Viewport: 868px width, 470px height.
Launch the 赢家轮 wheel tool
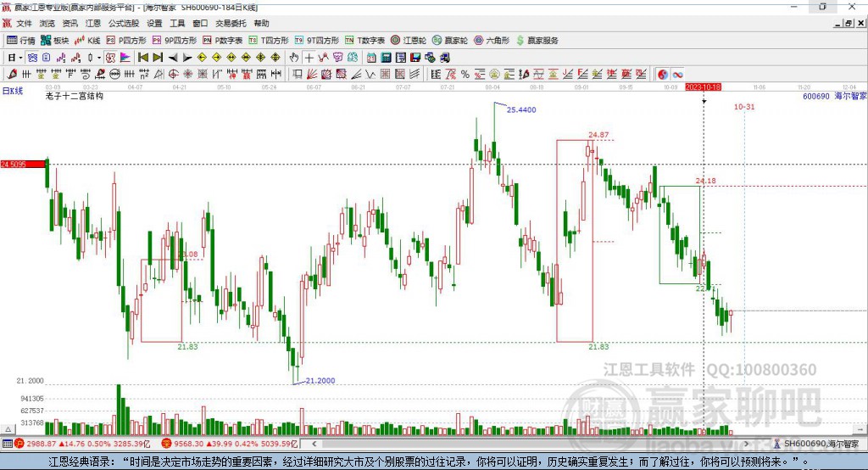[450, 41]
